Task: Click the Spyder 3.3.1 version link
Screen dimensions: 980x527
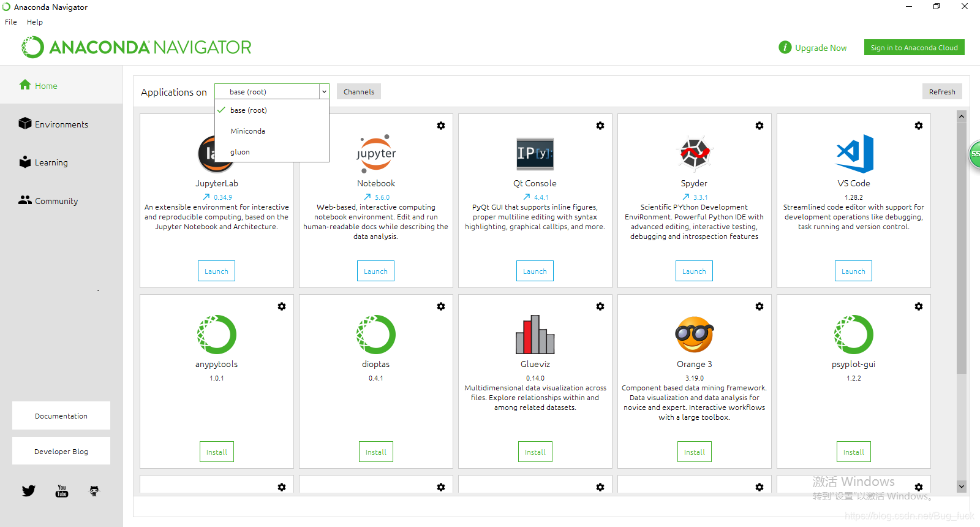Action: [x=695, y=197]
